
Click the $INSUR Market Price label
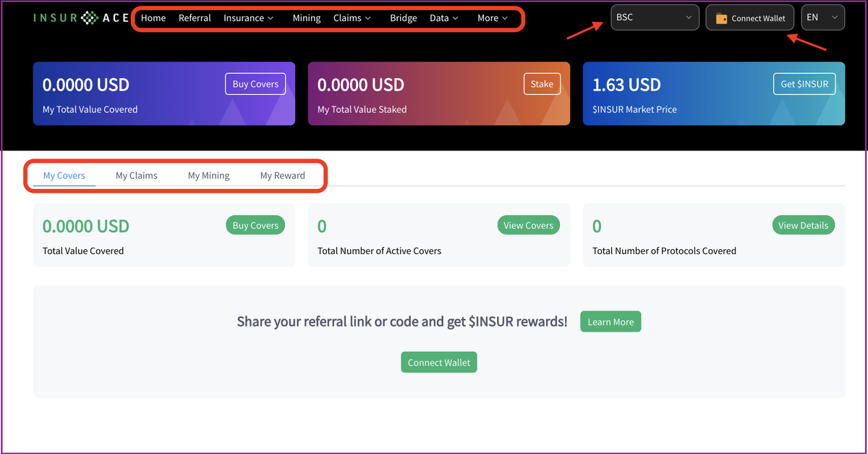pos(634,109)
